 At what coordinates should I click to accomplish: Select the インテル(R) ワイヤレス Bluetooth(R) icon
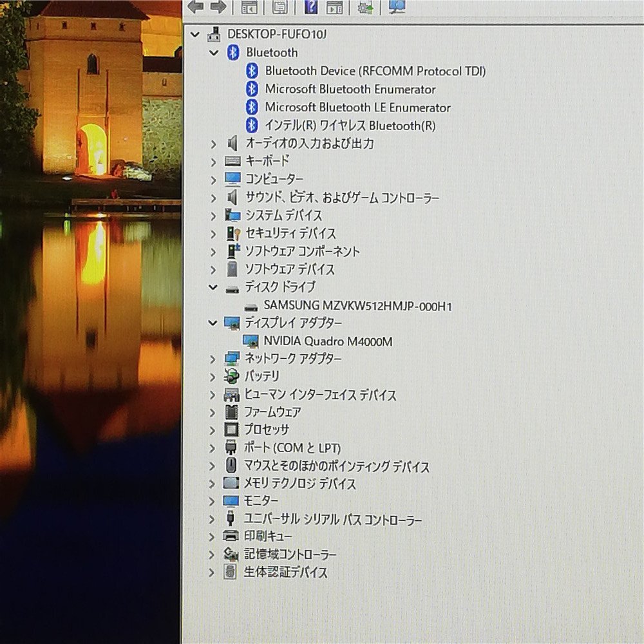(x=252, y=126)
